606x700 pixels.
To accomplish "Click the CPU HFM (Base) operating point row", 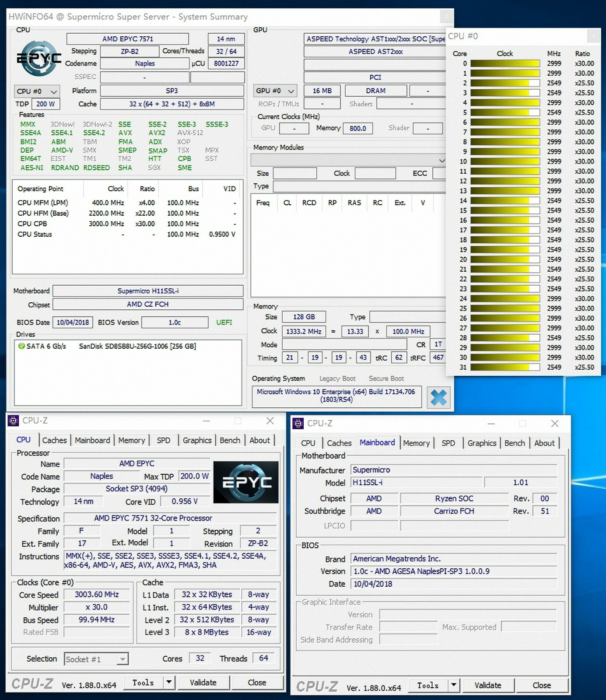I will pyautogui.click(x=127, y=213).
